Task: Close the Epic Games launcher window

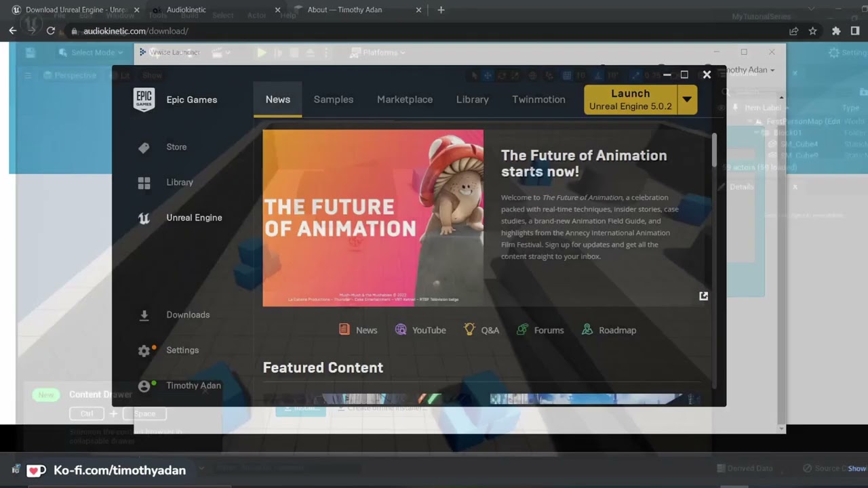Action: 707,75
